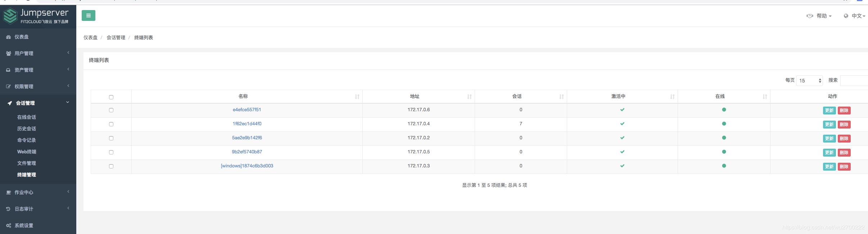This screenshot has width=868, height=234.
Task: Toggle the sidebar with the hamburger button
Action: [x=89, y=15]
